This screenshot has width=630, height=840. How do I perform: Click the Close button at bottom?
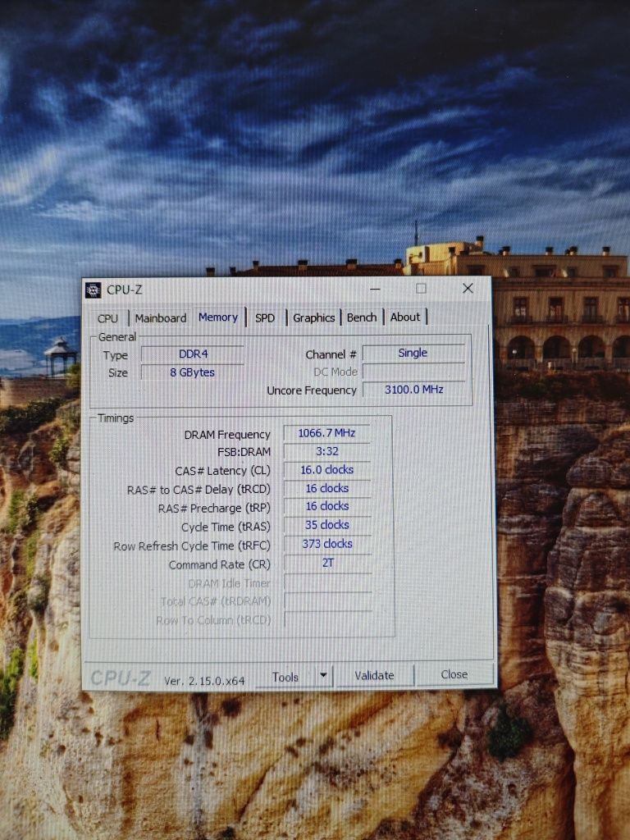pyautogui.click(x=454, y=674)
